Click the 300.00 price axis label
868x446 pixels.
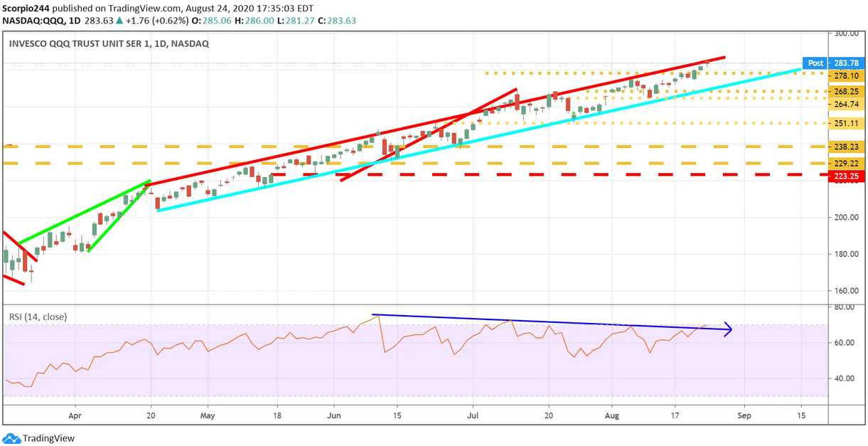click(x=846, y=33)
